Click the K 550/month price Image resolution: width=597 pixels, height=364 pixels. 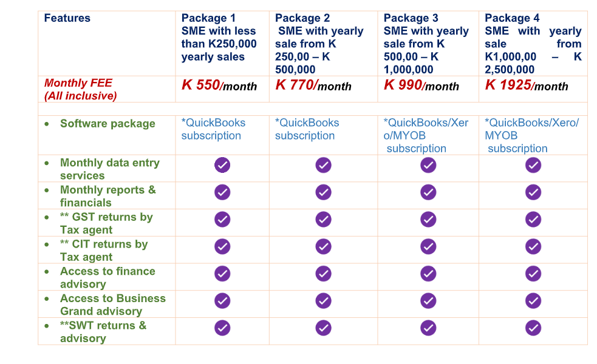coord(219,85)
